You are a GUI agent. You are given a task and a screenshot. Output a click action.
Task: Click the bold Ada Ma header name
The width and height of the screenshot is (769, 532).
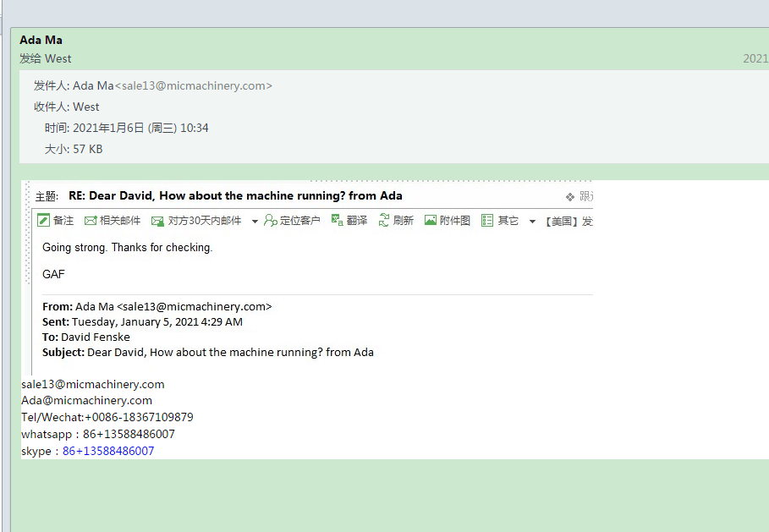click(41, 40)
